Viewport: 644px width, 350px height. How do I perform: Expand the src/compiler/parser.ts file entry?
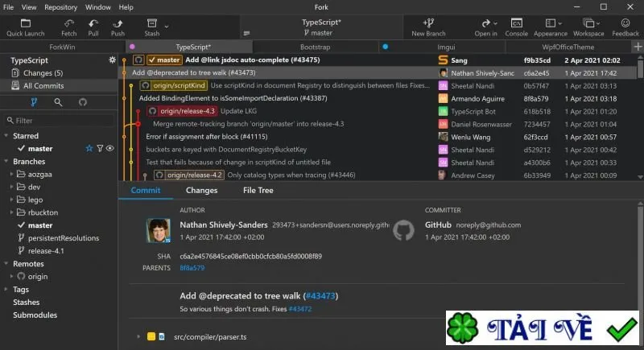coord(138,336)
